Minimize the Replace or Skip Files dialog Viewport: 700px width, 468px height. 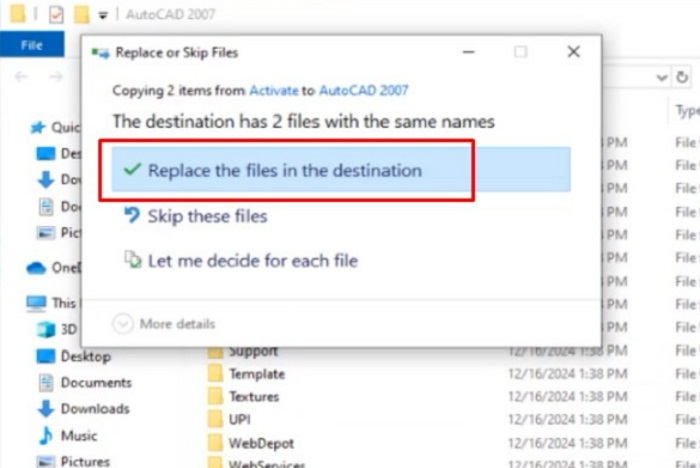(468, 52)
